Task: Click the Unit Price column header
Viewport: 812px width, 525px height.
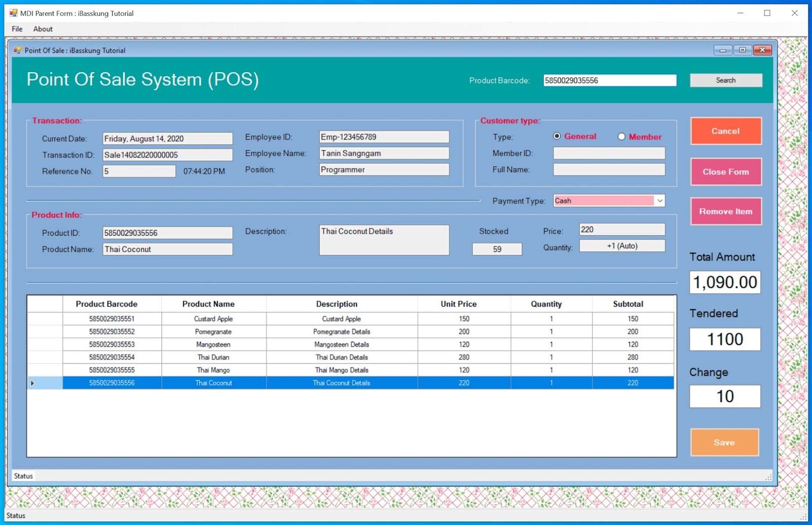Action: coord(457,304)
